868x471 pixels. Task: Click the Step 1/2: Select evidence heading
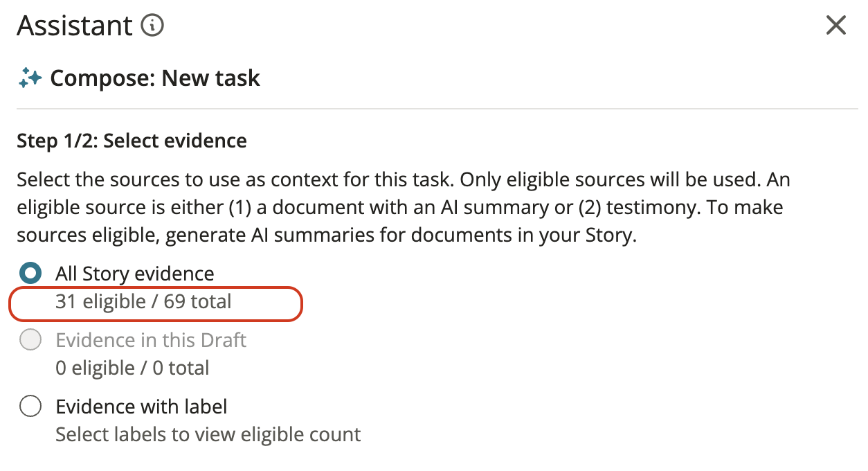[x=132, y=141]
